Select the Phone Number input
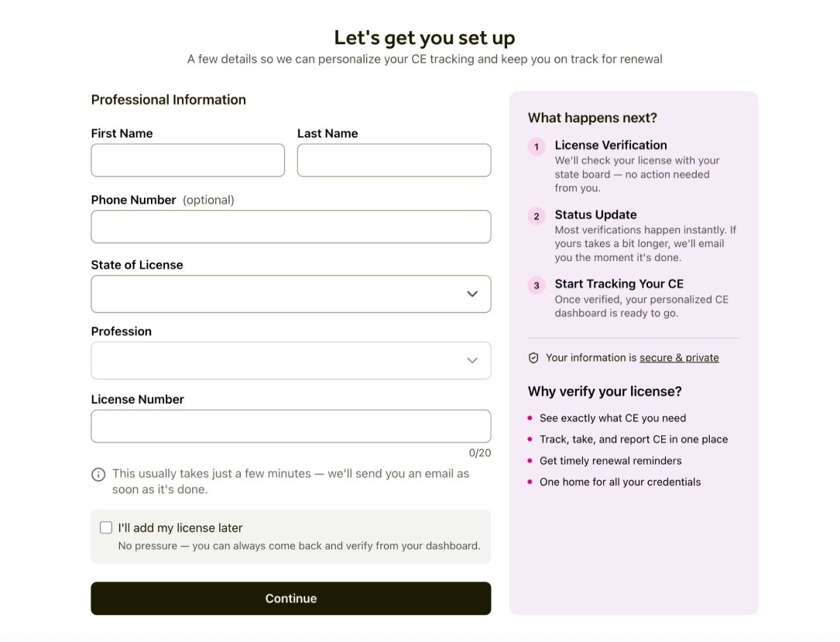This screenshot has width=840, height=642. pyautogui.click(x=290, y=227)
